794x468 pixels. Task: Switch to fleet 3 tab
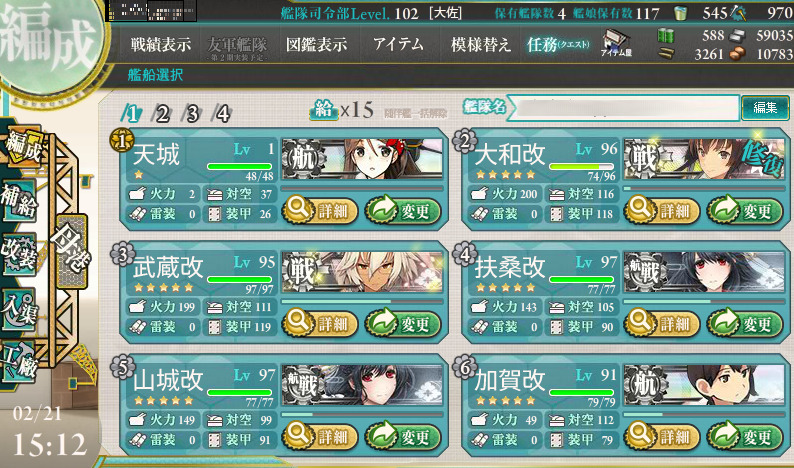[192, 114]
